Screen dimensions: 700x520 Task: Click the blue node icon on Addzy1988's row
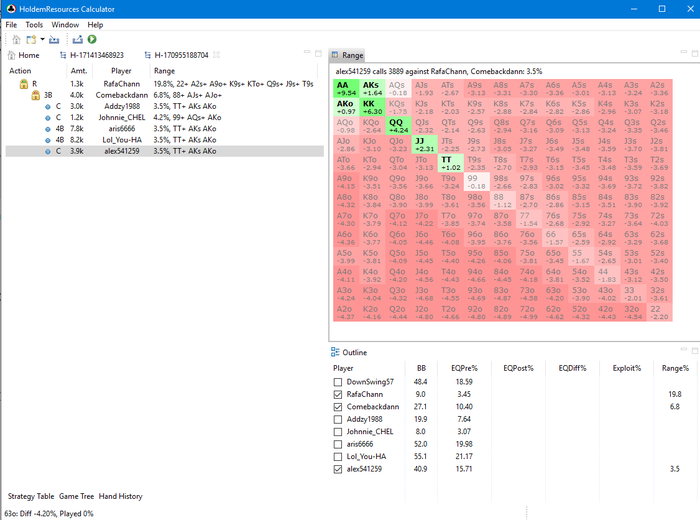coord(48,107)
